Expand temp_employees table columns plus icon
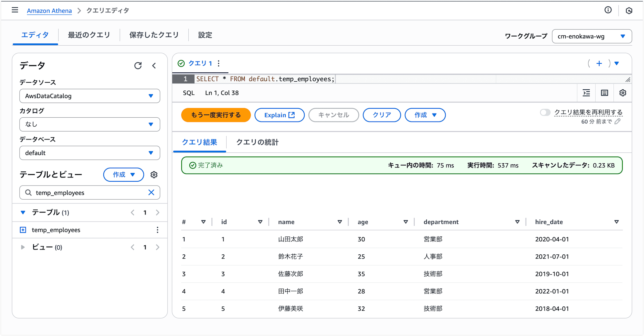This screenshot has height=336, width=644. coord(23,230)
